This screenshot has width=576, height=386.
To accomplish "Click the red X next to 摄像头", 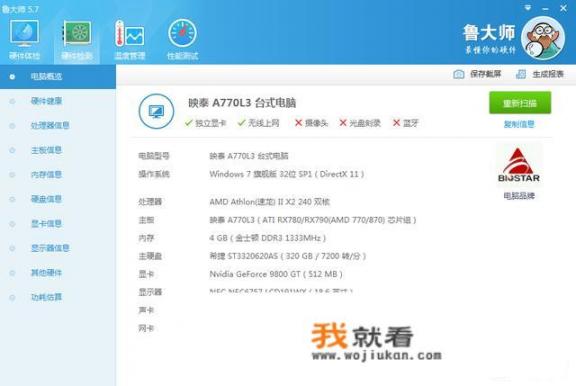I will 299,123.
